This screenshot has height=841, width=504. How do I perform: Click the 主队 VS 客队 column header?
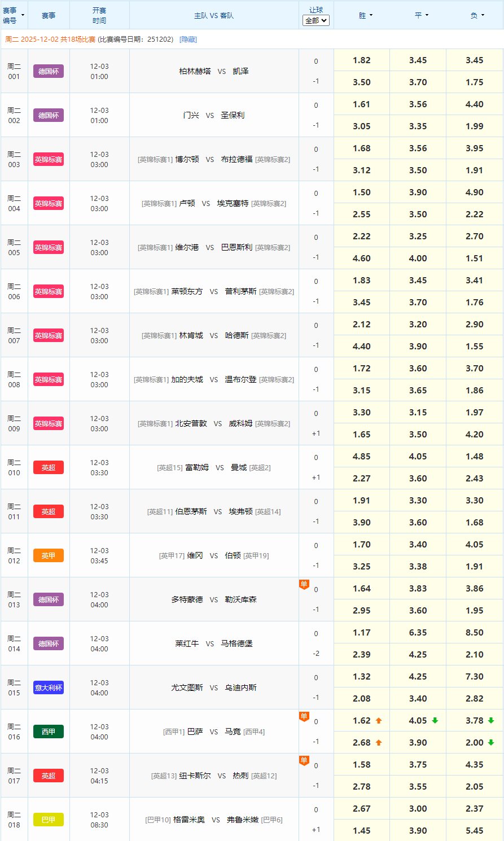coord(214,15)
